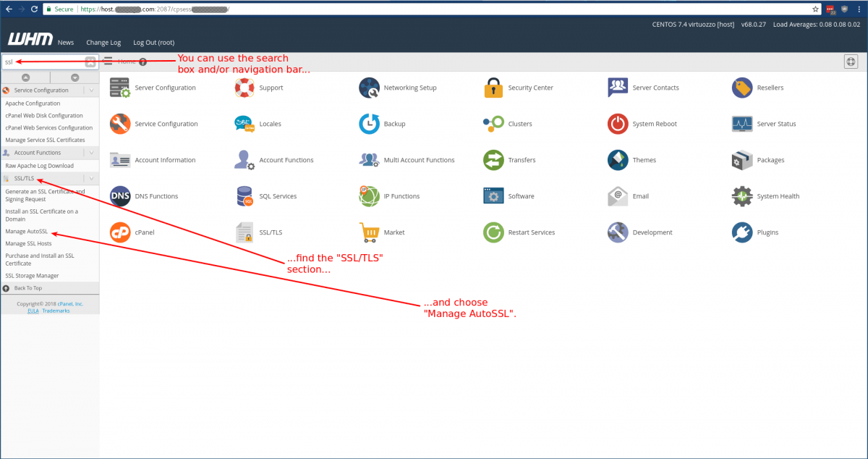Viewport: 868px width, 459px height.
Task: Open Restart Services
Action: tap(493, 232)
